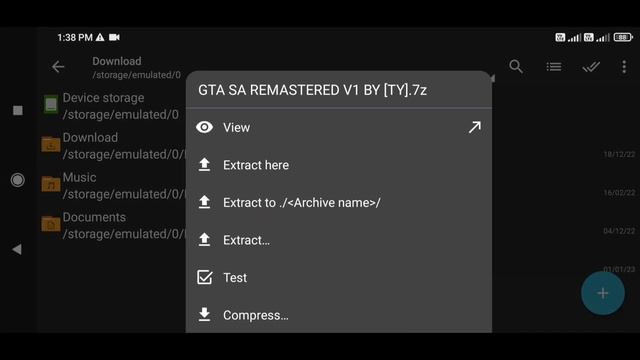
Task: Open the three-dot overflow menu
Action: point(624,67)
